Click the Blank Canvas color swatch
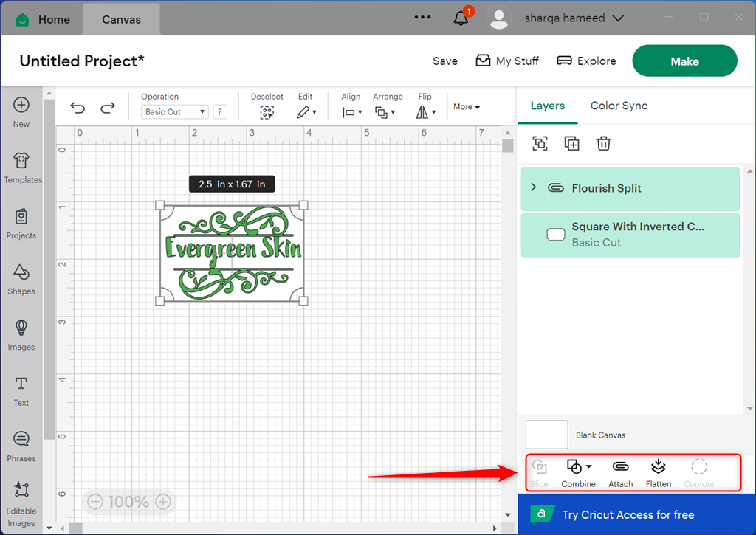756x535 pixels. click(x=546, y=435)
